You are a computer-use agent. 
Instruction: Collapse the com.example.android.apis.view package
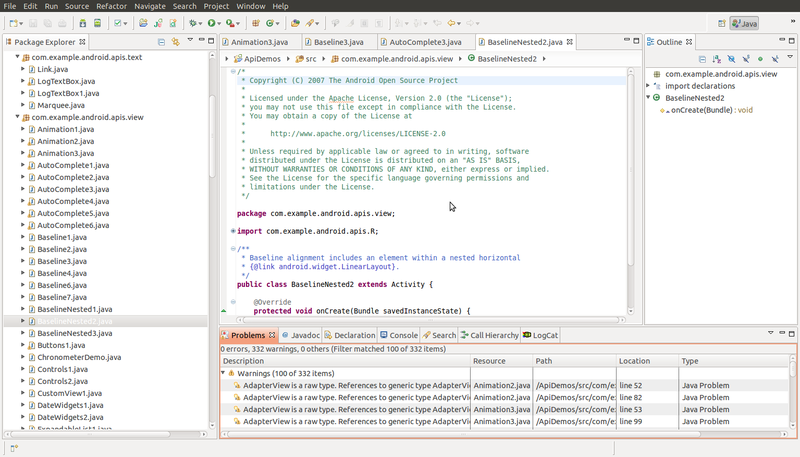(x=18, y=117)
